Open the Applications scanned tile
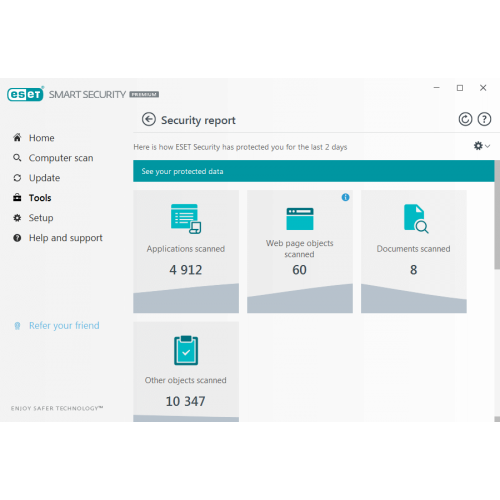This screenshot has height=500, width=500. coord(186,252)
